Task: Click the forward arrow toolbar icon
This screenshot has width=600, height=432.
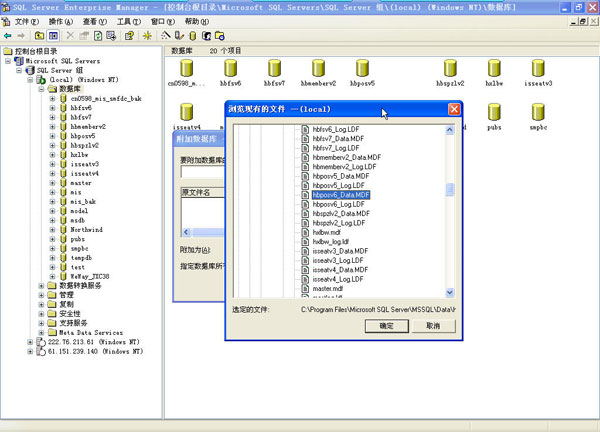Action: point(21,36)
